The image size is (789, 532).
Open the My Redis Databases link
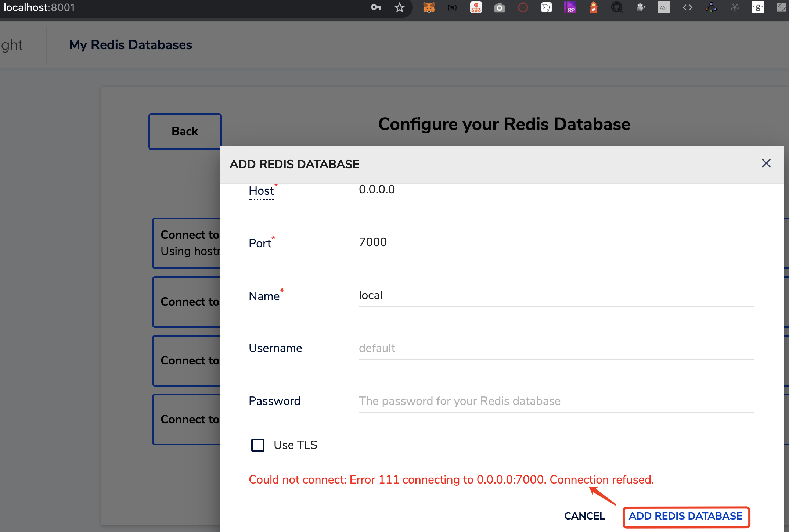click(130, 45)
